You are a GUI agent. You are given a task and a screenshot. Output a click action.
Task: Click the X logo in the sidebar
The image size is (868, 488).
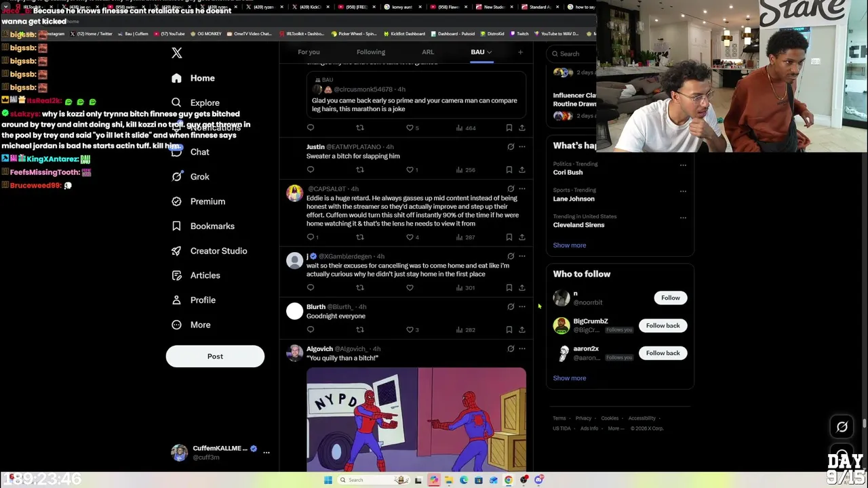tap(177, 53)
